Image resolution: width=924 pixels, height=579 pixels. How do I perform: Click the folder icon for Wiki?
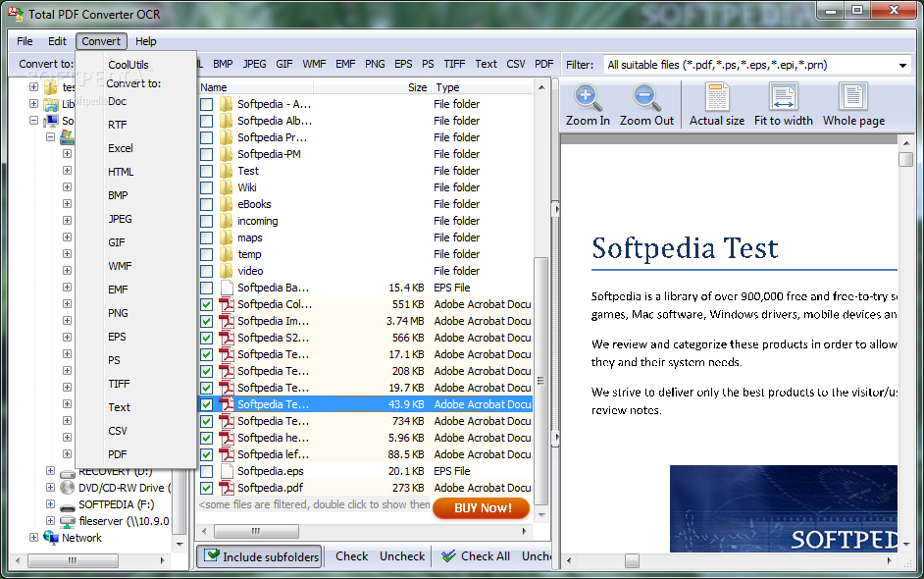(227, 187)
